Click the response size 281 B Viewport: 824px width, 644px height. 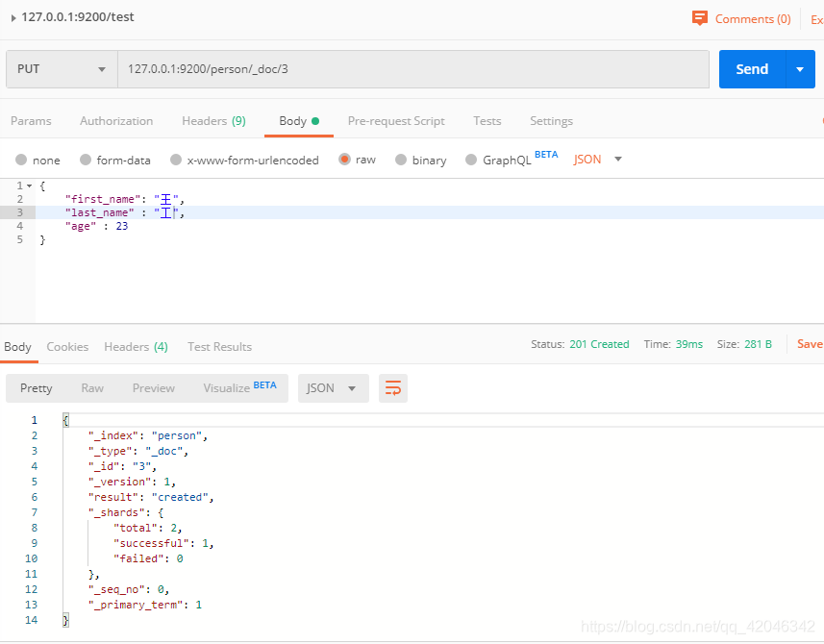pyautogui.click(x=758, y=344)
